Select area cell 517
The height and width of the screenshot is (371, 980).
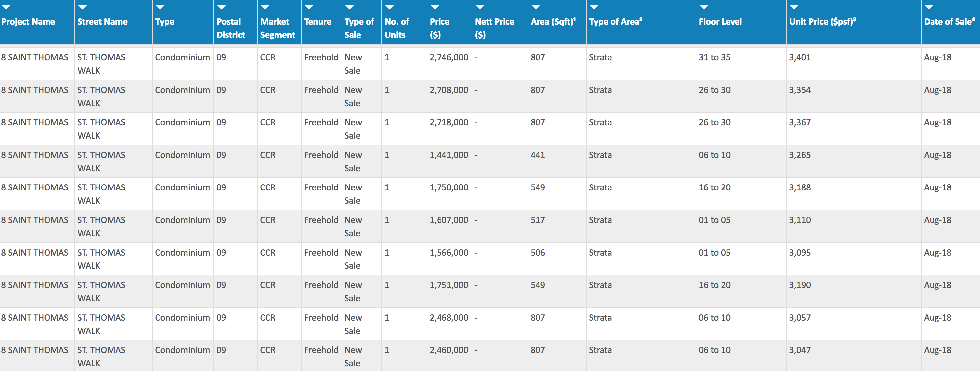538,220
